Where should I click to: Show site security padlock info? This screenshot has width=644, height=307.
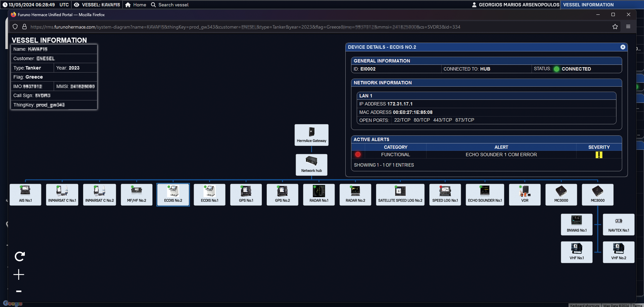(x=24, y=27)
